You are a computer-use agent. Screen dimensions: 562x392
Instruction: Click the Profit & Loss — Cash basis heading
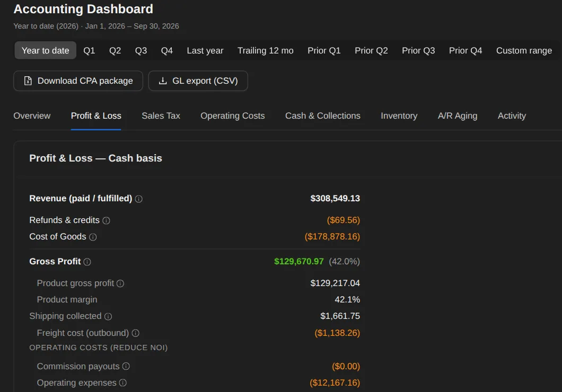[x=95, y=158]
